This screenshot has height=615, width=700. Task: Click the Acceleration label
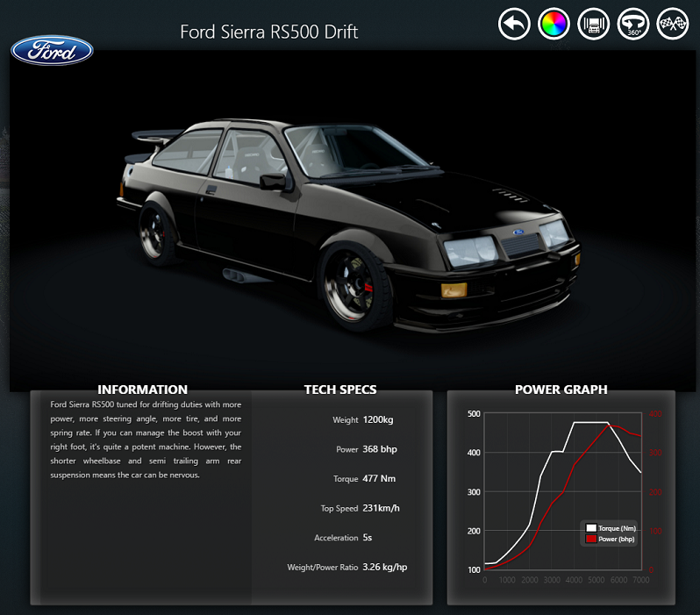click(336, 538)
